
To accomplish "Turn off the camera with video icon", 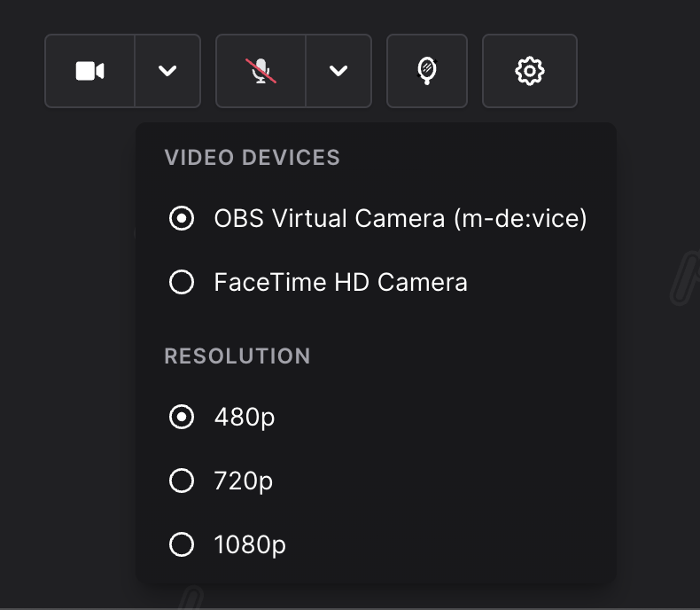I will (x=89, y=71).
